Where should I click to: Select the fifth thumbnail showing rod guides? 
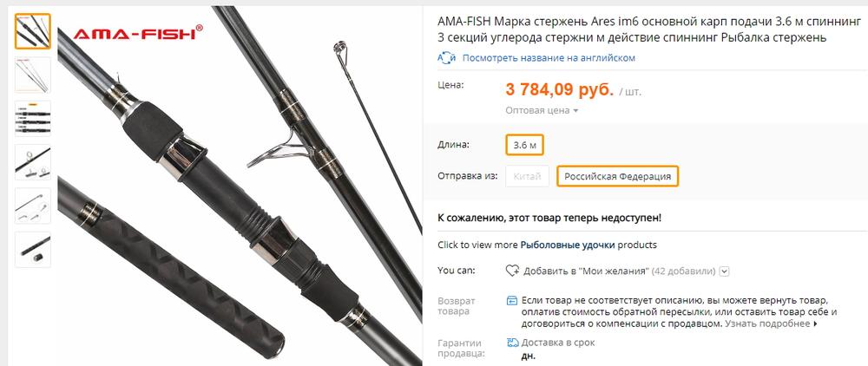click(33, 206)
